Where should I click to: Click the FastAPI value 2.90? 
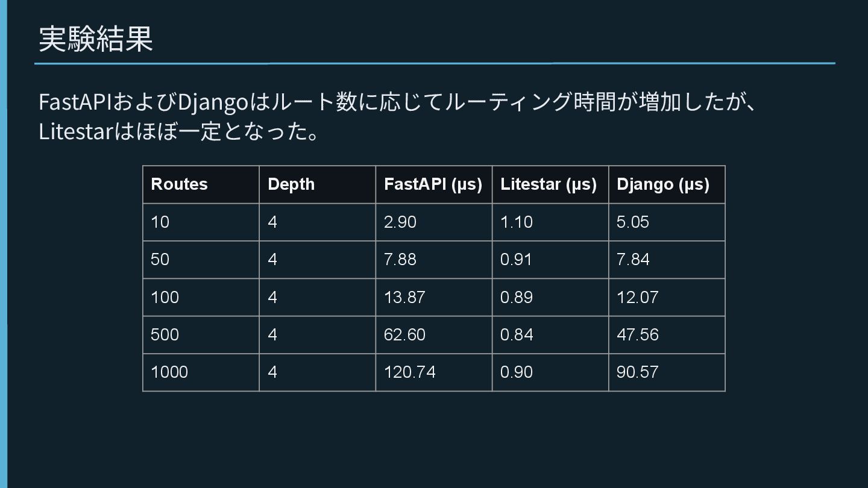click(x=400, y=222)
